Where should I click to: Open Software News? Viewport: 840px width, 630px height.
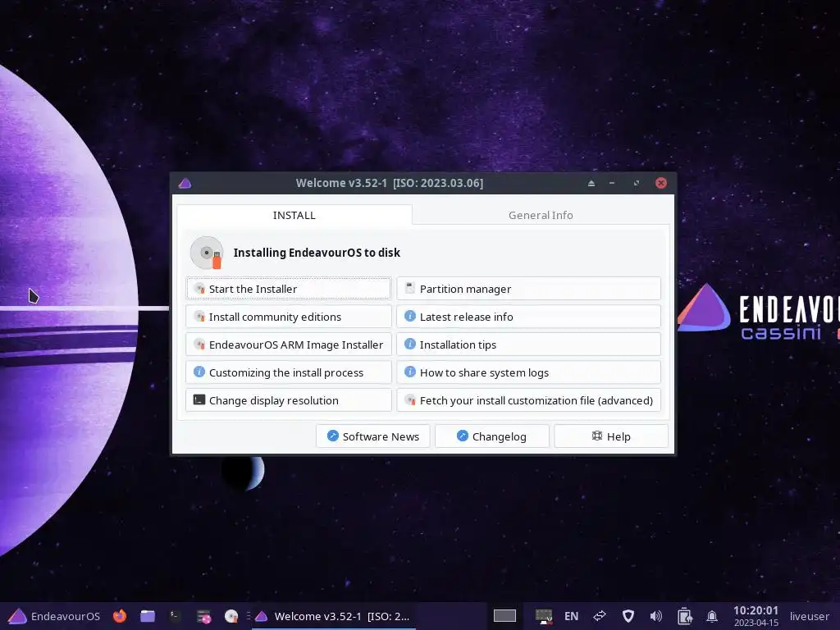tap(373, 436)
